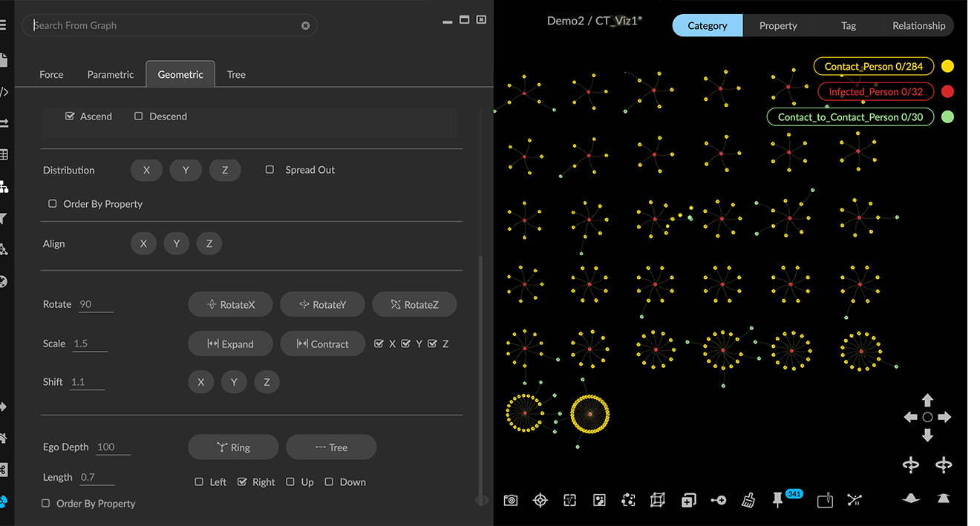Uncheck the Right direction checkbox
980x526 pixels.
point(242,482)
